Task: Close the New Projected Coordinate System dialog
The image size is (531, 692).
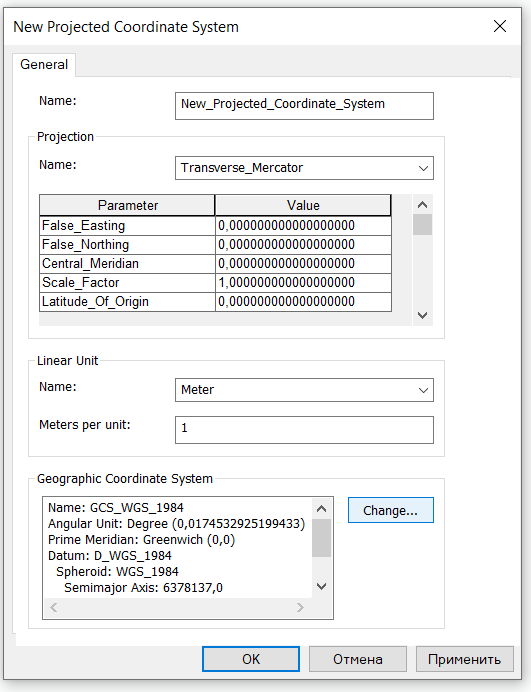Action: click(500, 26)
